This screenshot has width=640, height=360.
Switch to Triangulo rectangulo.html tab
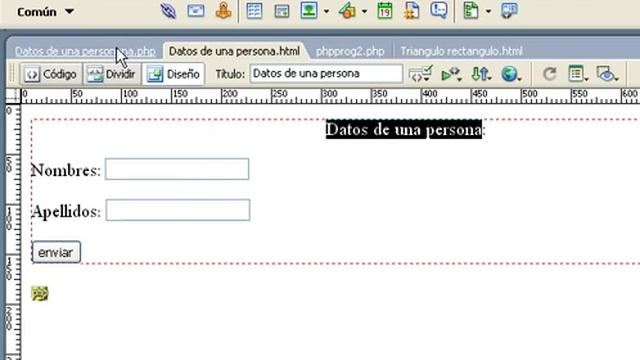tap(461, 51)
